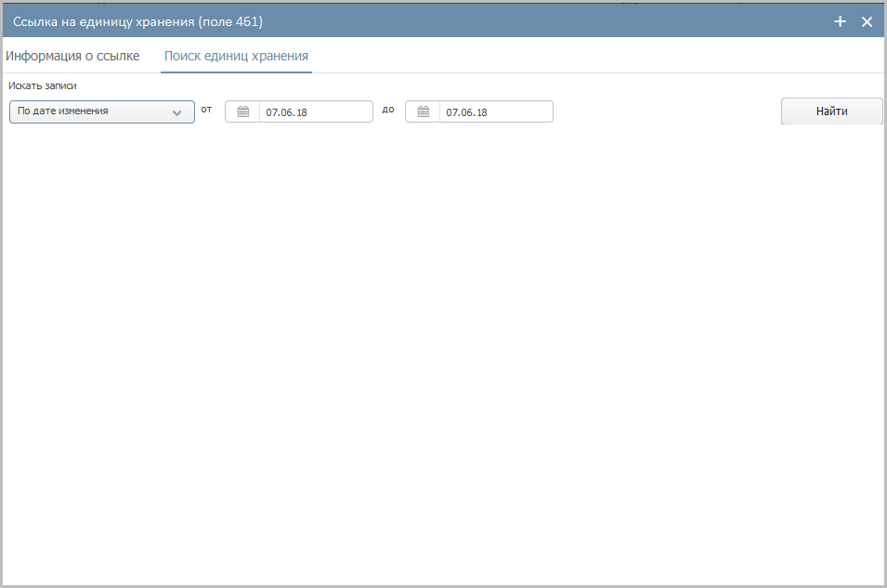Open calendar picker for the 'до' date
This screenshot has width=887, height=588.
(x=424, y=111)
